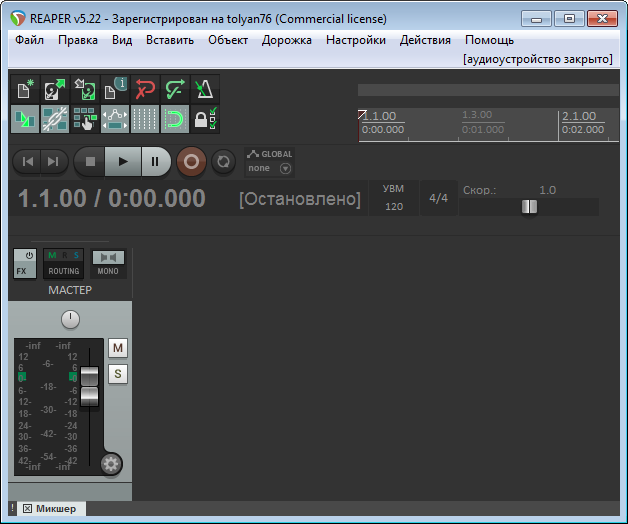Click the Open Project disk icon
The width and height of the screenshot is (628, 524).
point(54,89)
